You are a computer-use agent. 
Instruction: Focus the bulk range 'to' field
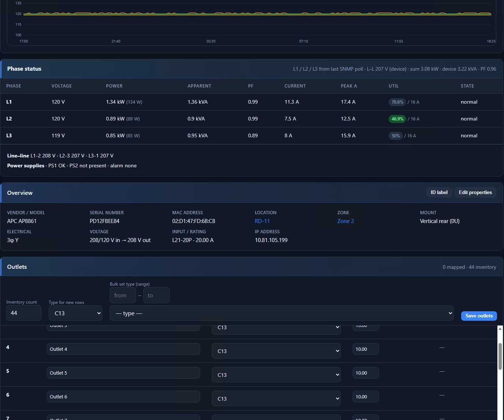157,295
